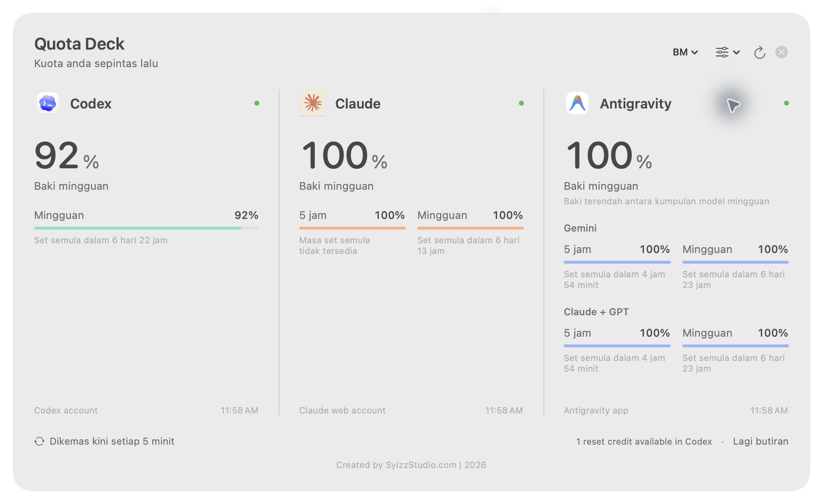Click the Gemini 5 jam blue progress bar
This screenshot has height=504, width=823.
(617, 262)
